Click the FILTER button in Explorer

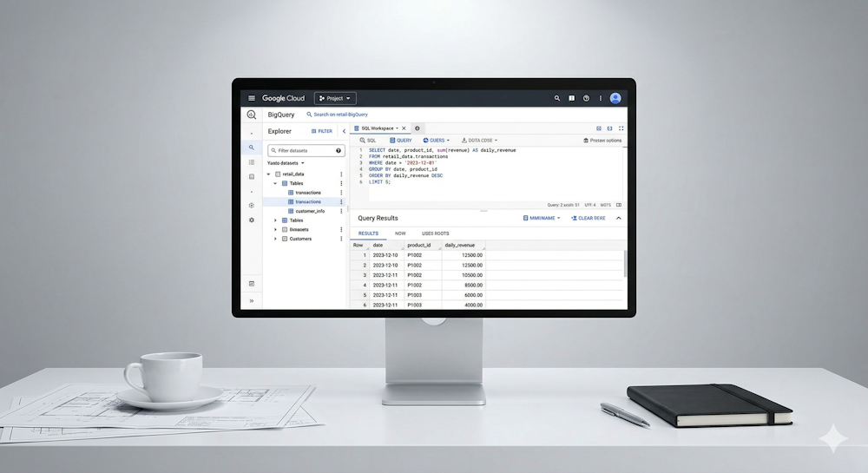coord(321,131)
